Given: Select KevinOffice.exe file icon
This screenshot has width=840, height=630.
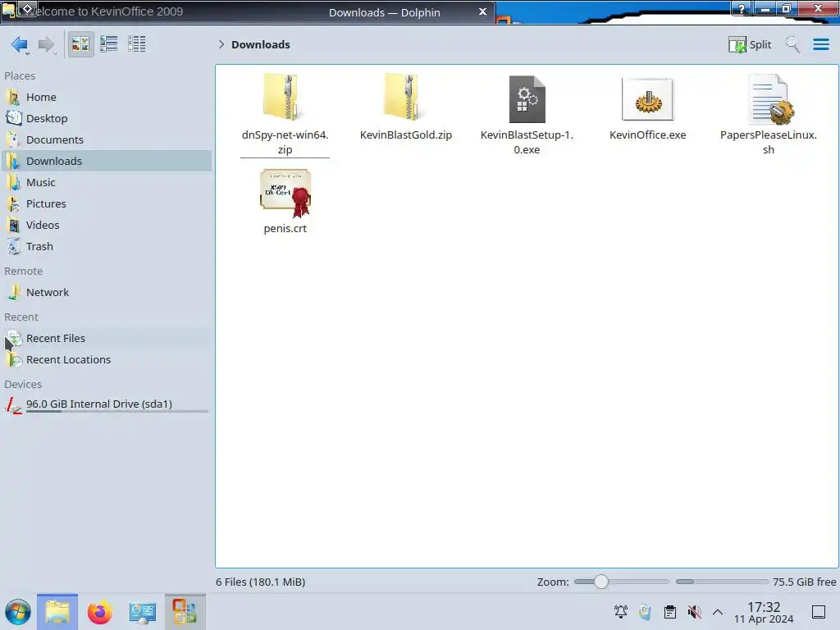Looking at the screenshot, I should click(x=648, y=99).
